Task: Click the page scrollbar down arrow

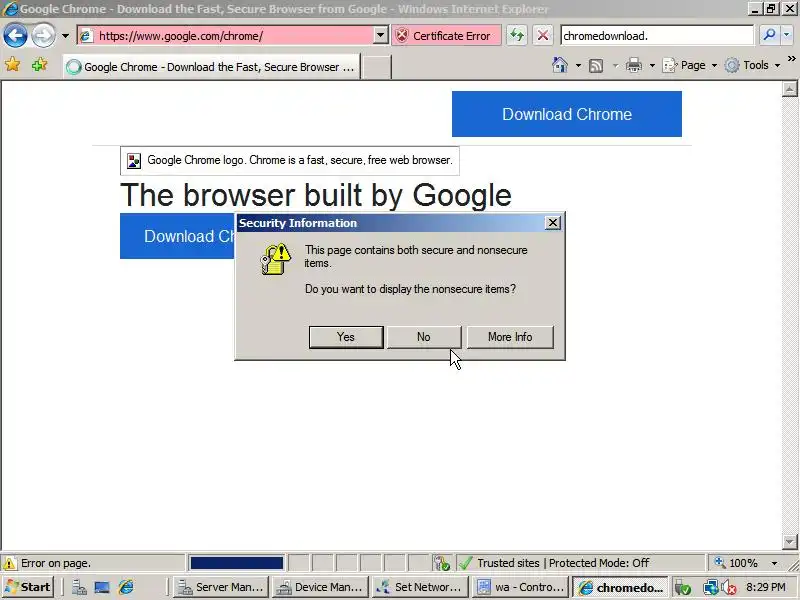Action: pyautogui.click(x=789, y=541)
